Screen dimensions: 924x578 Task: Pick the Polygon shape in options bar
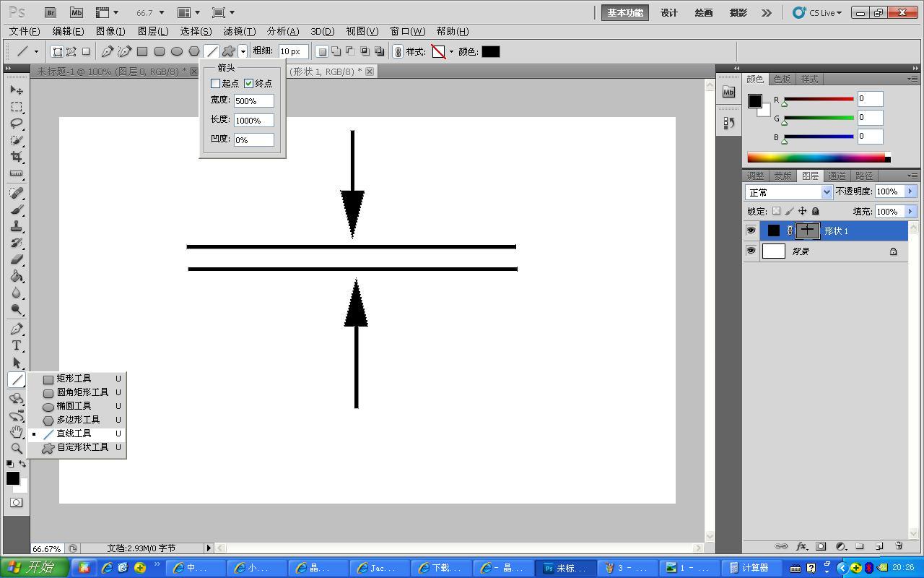pyautogui.click(x=194, y=51)
